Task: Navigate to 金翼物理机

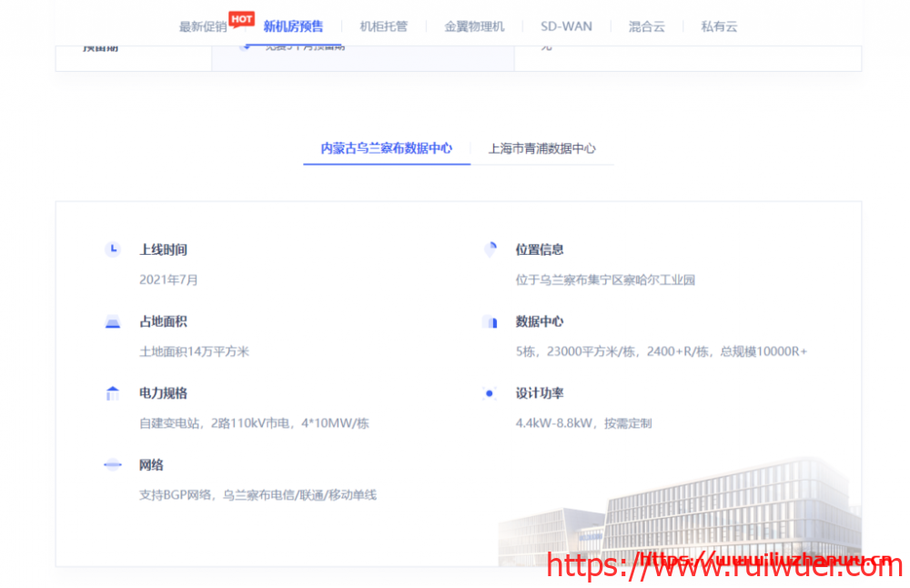Action: click(474, 27)
